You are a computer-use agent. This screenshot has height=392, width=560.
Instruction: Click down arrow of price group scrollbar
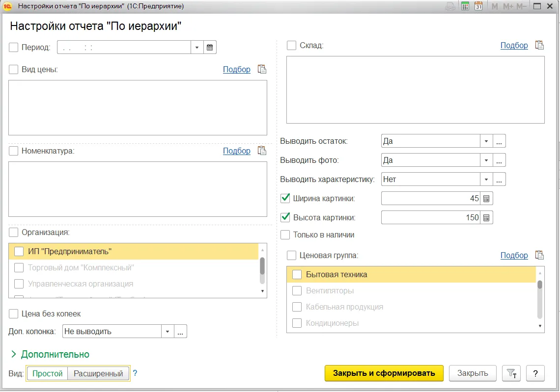(x=540, y=326)
